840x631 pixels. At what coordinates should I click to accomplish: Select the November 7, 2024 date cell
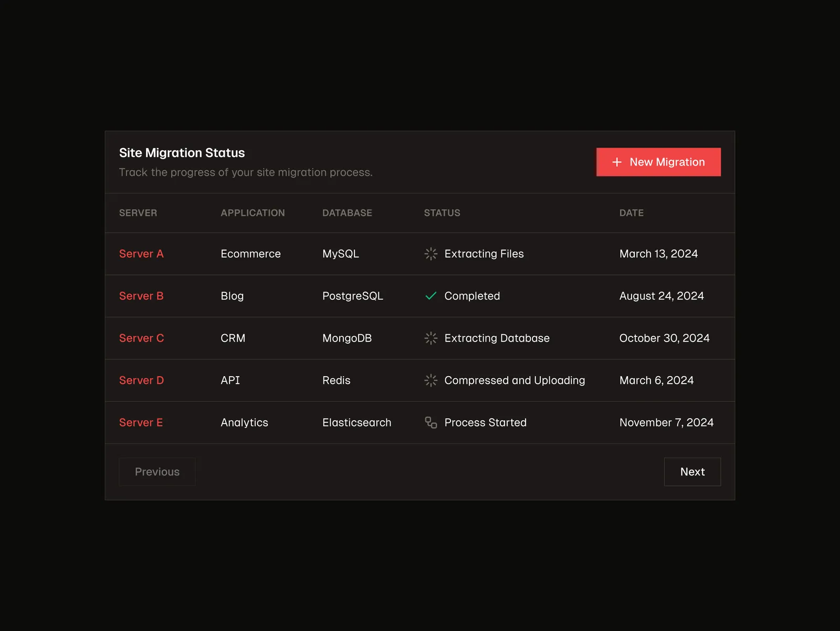coord(666,423)
